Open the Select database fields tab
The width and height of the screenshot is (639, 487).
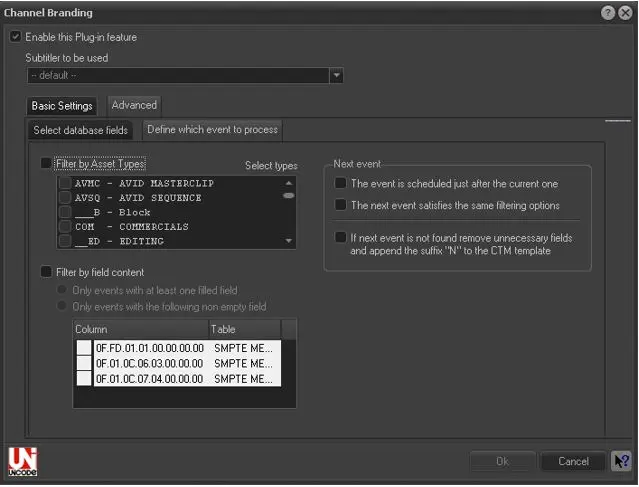coord(81,130)
